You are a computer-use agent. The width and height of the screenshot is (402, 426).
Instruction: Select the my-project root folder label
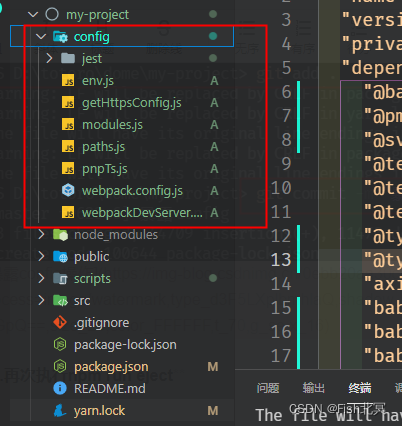pyautogui.click(x=97, y=15)
